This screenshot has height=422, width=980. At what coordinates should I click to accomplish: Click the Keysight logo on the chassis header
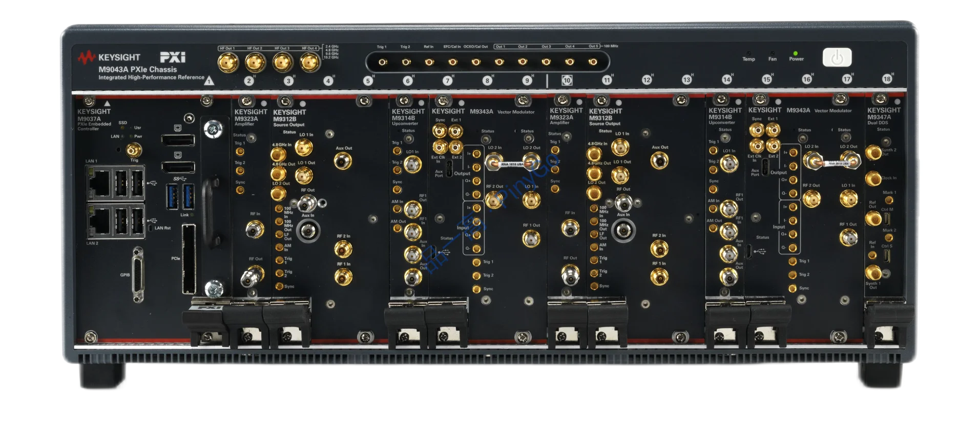[x=109, y=57]
